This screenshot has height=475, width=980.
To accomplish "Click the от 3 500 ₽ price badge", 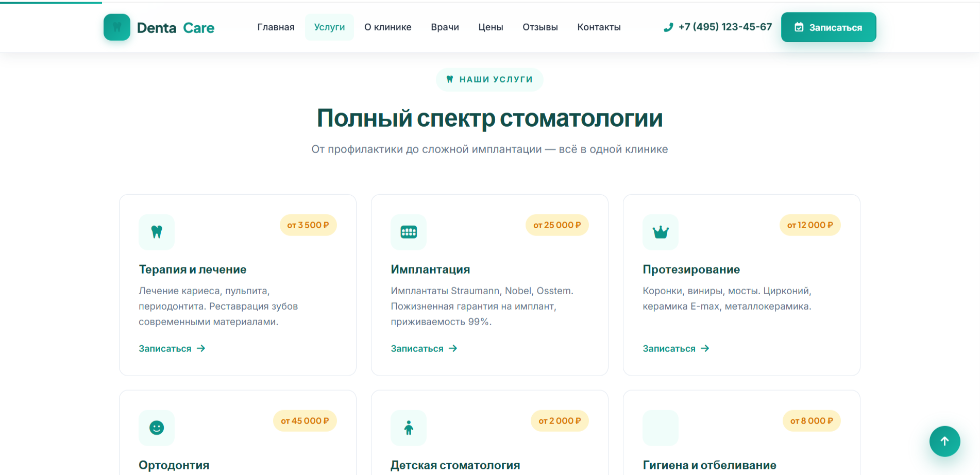I will tap(308, 225).
